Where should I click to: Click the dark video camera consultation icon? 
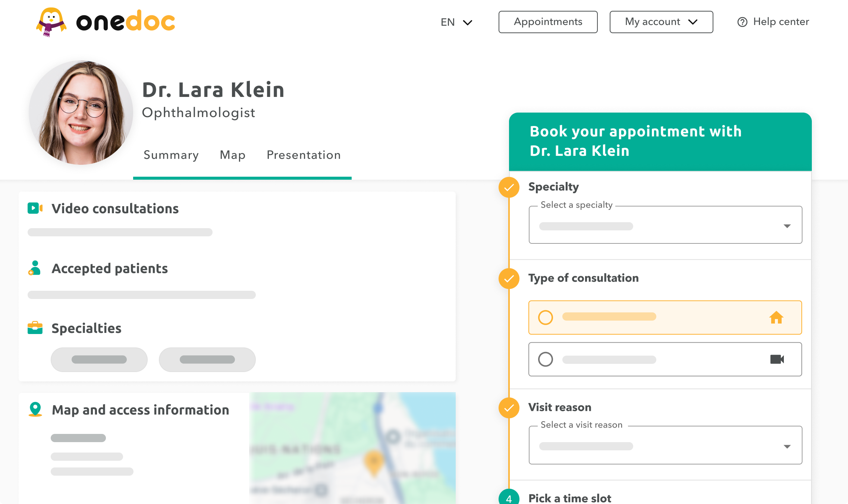coord(777,359)
